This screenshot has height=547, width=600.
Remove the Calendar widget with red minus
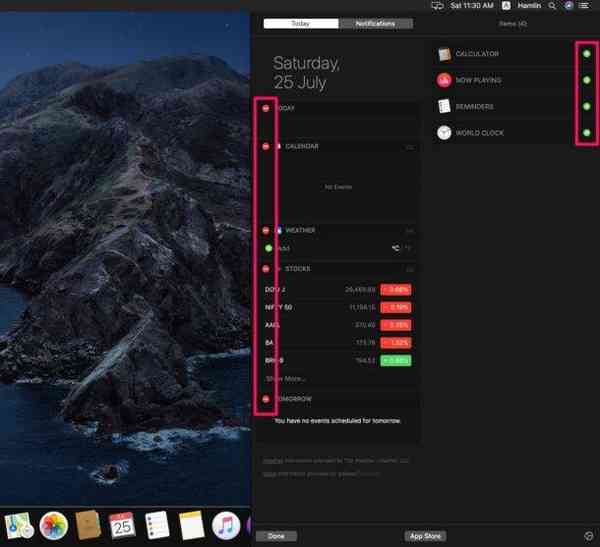coord(266,146)
